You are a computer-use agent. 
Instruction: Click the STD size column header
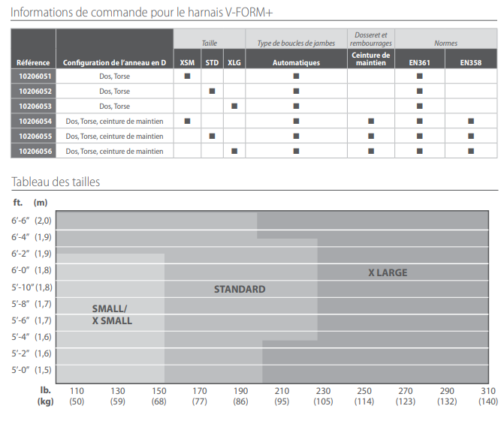212,63
